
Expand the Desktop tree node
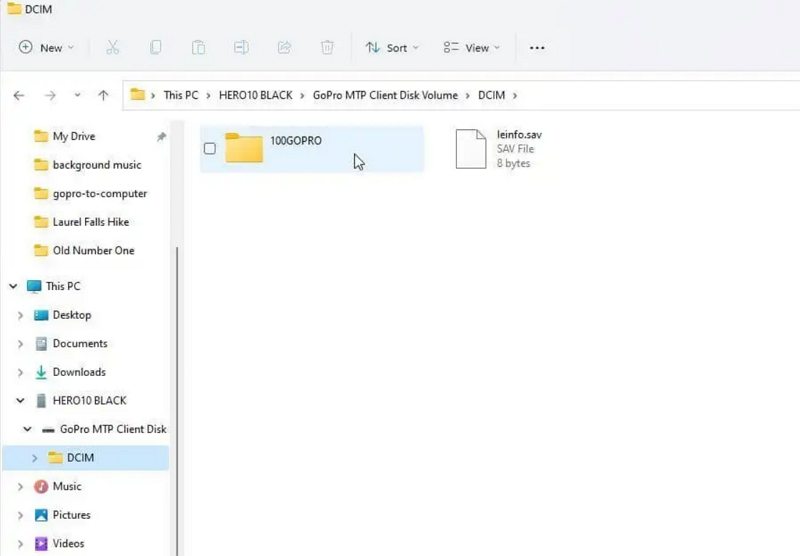[20, 315]
